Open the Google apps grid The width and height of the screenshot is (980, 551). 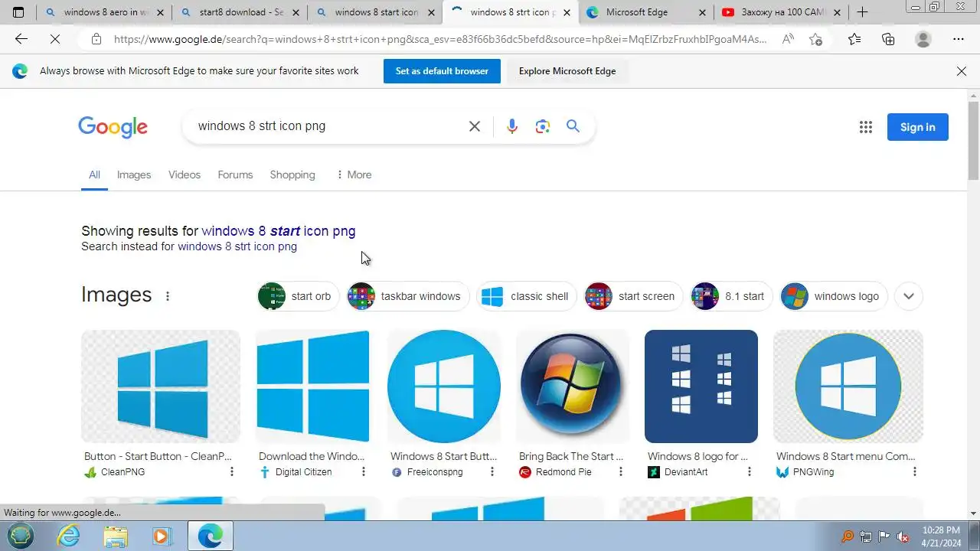(866, 127)
